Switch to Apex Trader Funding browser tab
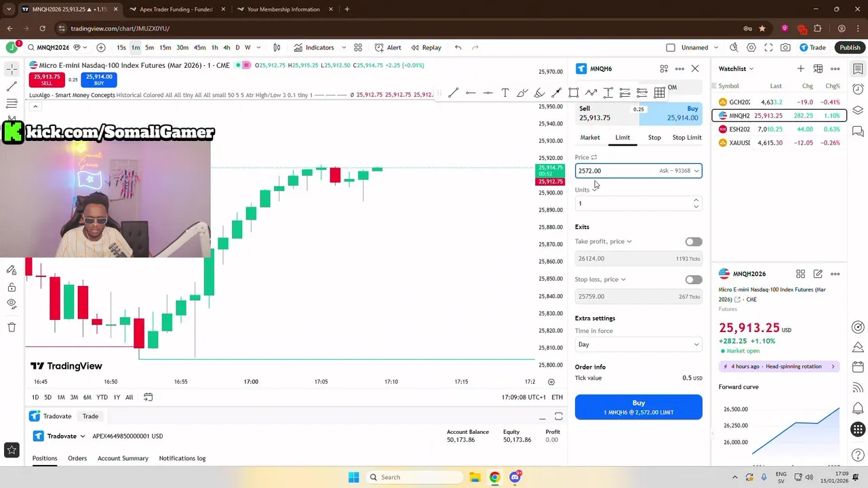This screenshot has width=868, height=488. [x=176, y=9]
